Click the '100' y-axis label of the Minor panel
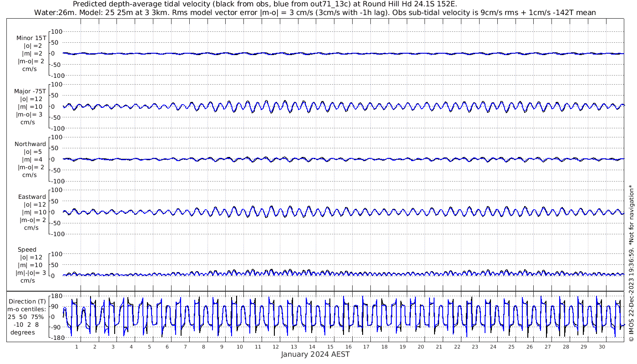637x364 pixels. pos(56,32)
